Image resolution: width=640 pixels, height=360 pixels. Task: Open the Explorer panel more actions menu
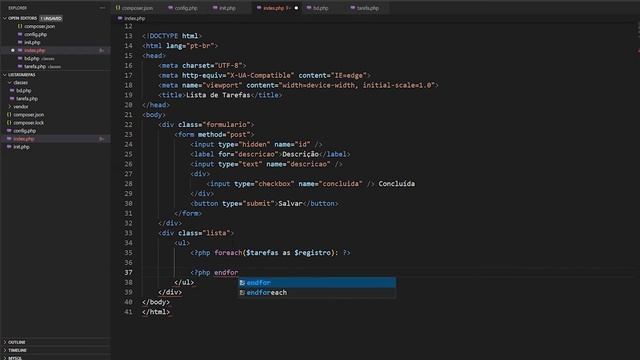tap(102, 8)
